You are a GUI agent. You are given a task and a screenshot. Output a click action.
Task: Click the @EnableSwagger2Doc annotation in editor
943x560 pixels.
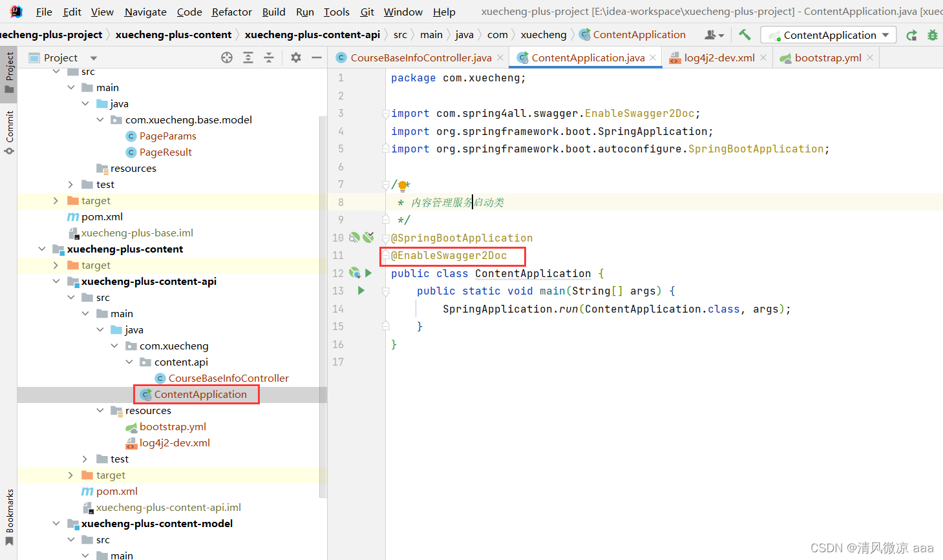449,256
